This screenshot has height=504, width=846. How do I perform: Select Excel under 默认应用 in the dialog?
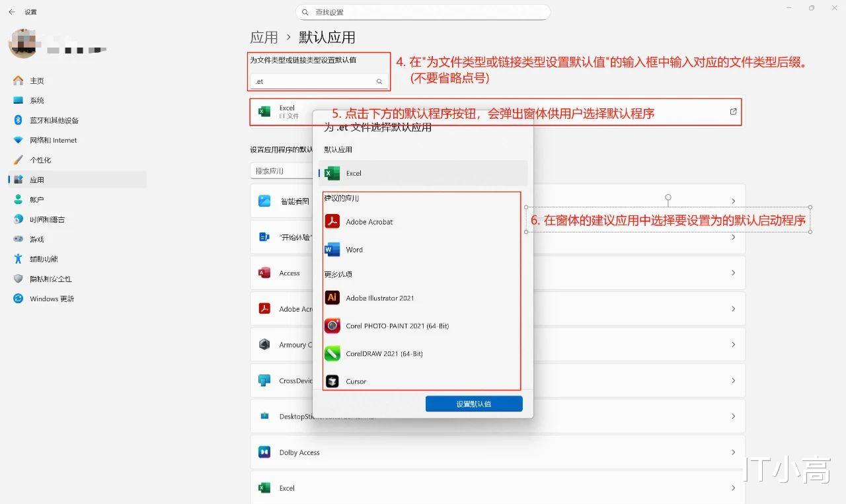tap(423, 173)
